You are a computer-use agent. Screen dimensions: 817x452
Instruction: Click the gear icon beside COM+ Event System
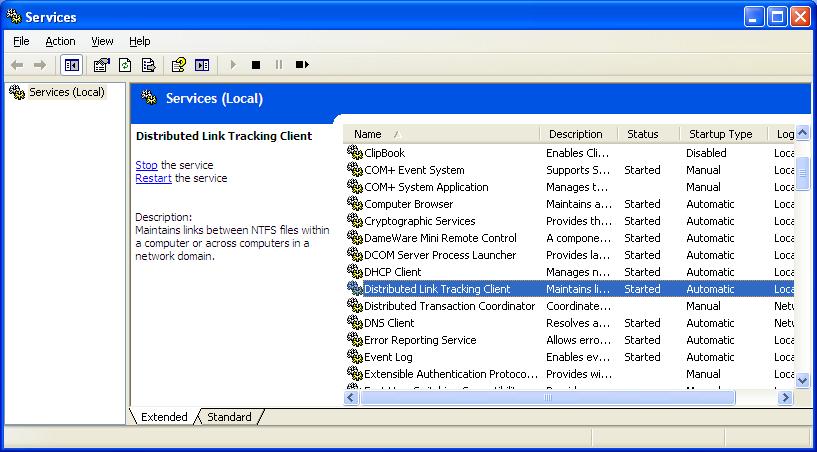click(355, 170)
